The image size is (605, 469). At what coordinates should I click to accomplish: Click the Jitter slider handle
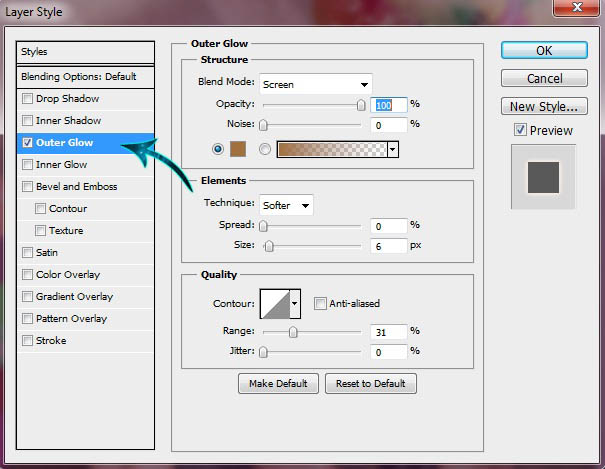tap(263, 352)
